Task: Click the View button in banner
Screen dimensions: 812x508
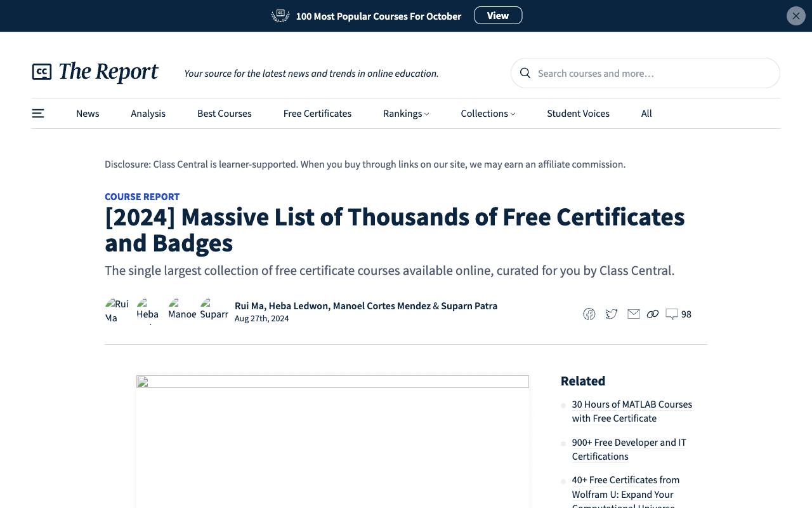Action: coord(498,15)
